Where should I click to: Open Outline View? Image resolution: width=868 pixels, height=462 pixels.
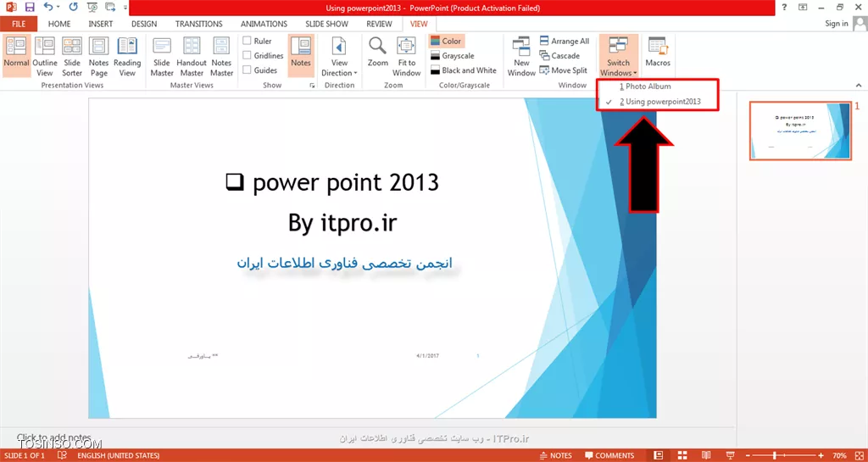coord(45,56)
